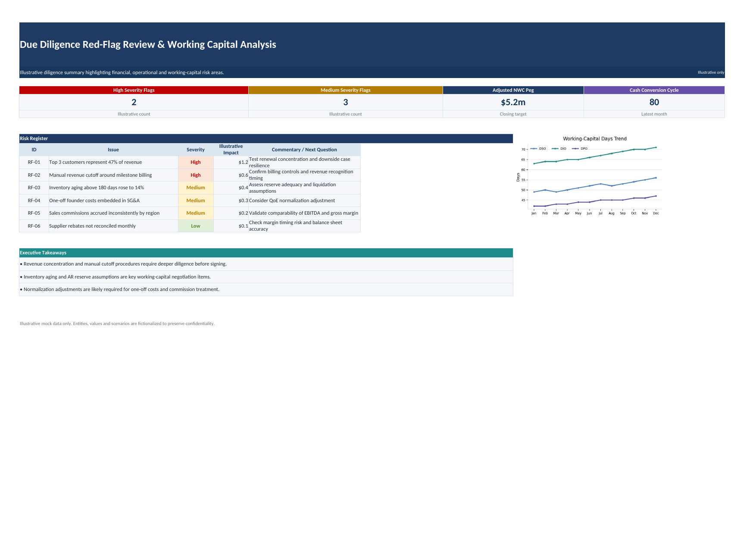Screen dimensions: 756x535
Task: Click the '$0.6' impact value
Action: click(243, 175)
